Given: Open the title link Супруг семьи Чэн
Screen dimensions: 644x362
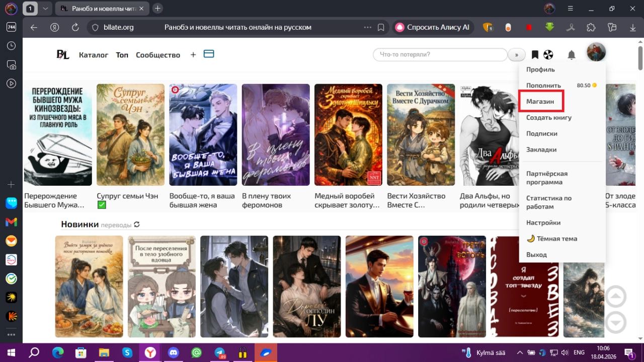Looking at the screenshot, I should coord(127,196).
